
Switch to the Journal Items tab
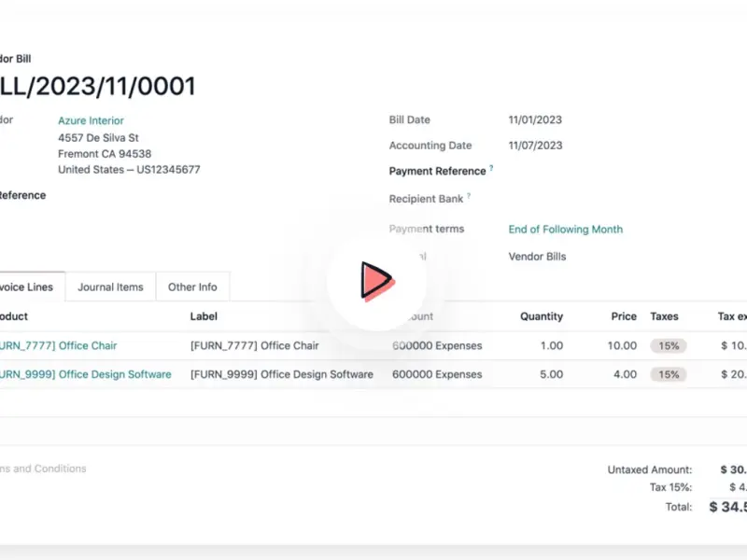110,287
